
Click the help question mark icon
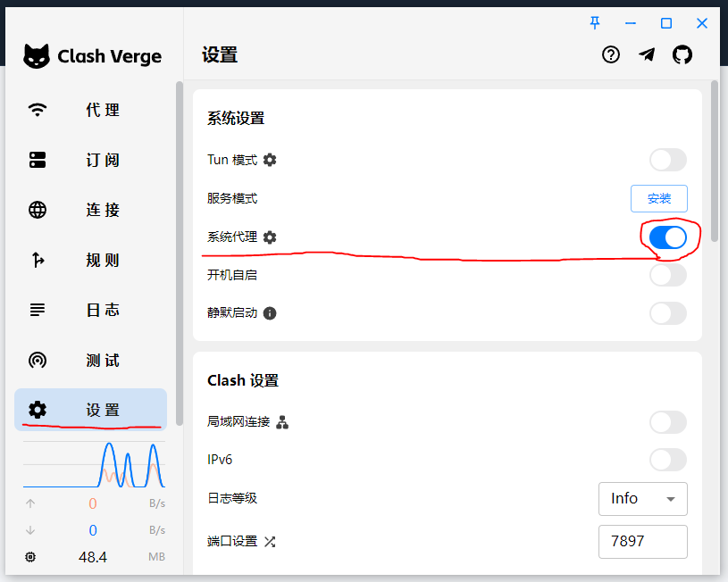(x=611, y=55)
